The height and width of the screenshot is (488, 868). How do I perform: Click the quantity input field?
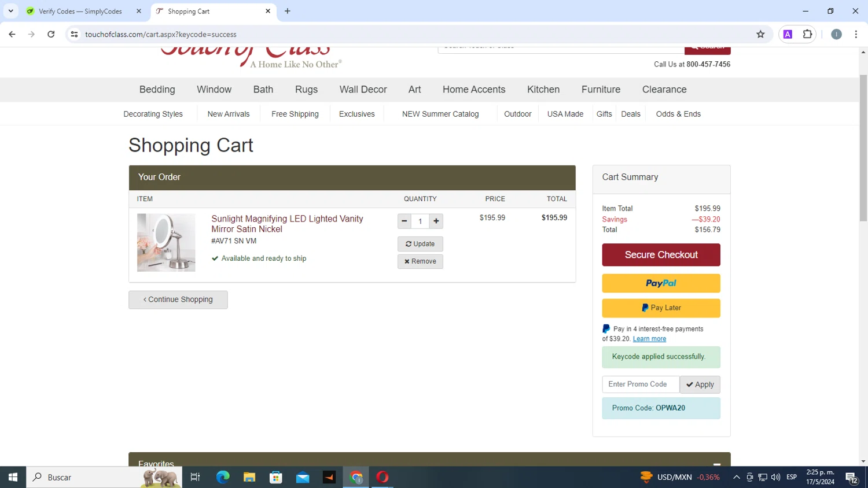(x=420, y=221)
